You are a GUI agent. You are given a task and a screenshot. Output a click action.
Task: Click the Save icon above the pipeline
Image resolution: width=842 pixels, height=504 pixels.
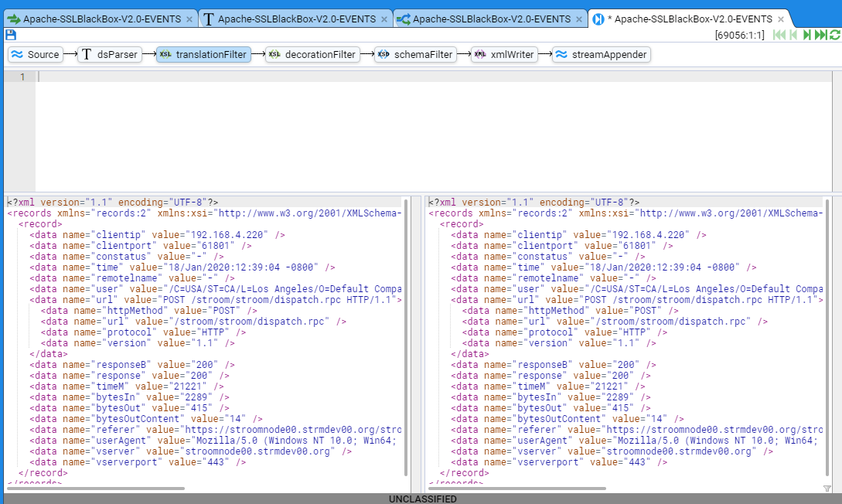click(x=10, y=35)
